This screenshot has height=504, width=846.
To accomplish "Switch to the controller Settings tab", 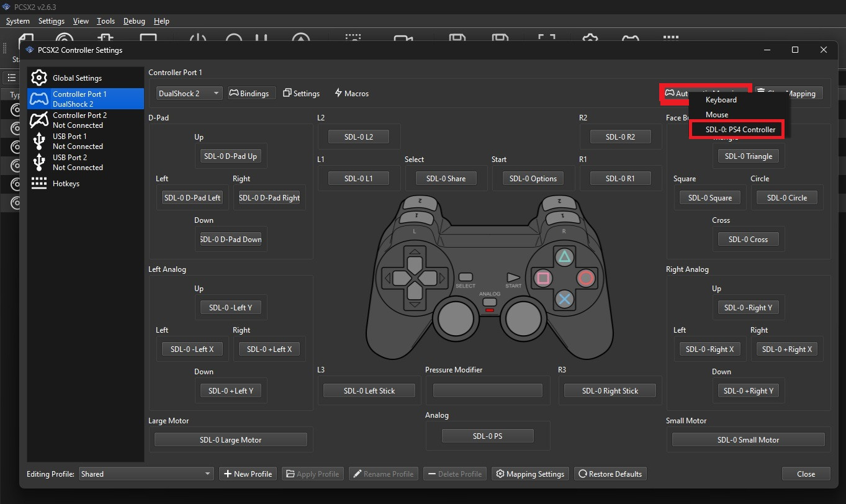I will point(301,93).
